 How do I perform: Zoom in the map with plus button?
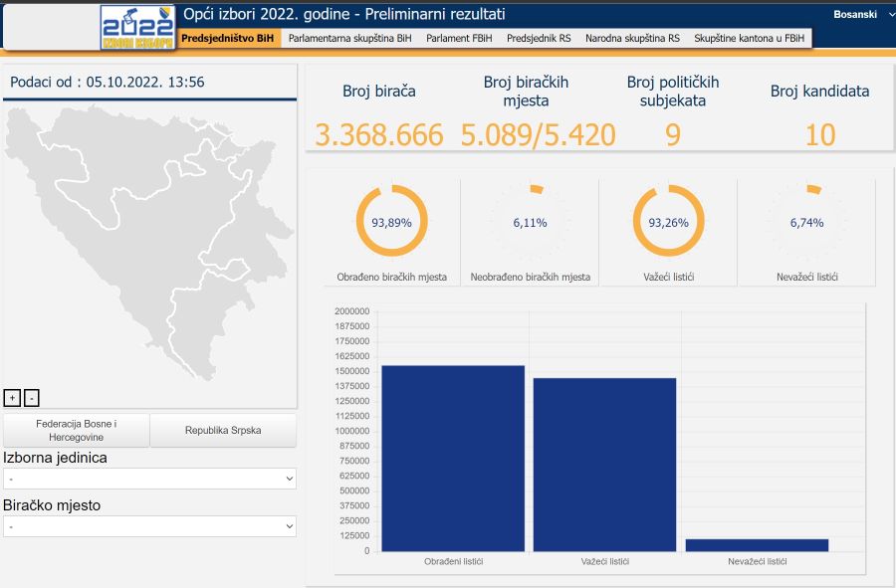tap(12, 398)
